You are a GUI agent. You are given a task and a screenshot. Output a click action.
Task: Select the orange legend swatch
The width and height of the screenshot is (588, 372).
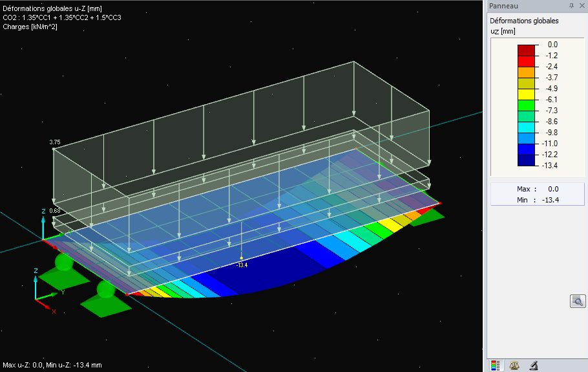[x=526, y=72]
